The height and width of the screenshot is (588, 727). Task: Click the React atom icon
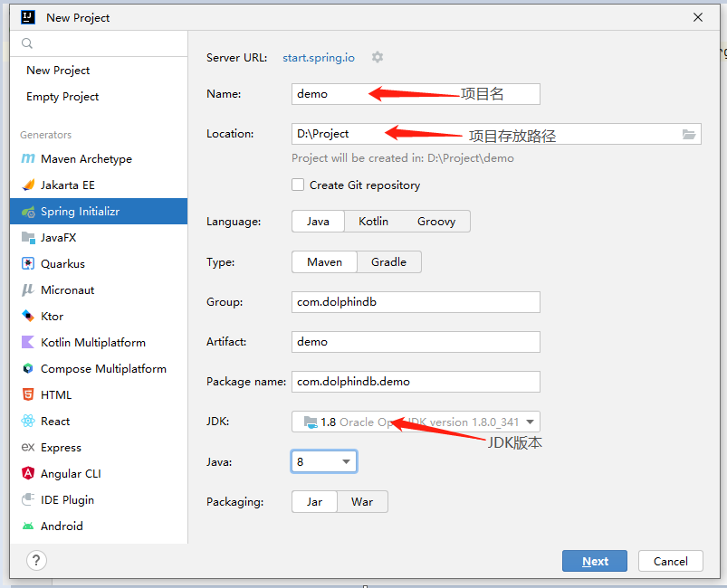[28, 421]
